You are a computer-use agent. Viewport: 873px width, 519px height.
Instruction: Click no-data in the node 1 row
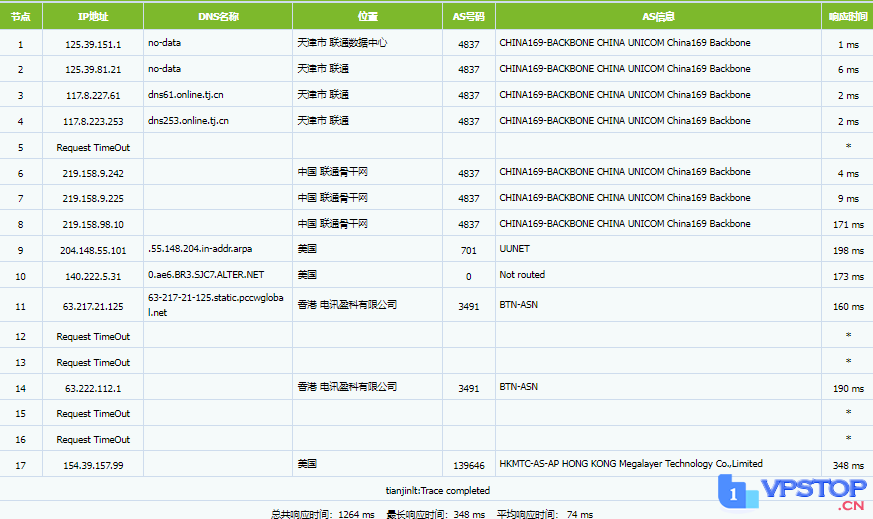164,43
